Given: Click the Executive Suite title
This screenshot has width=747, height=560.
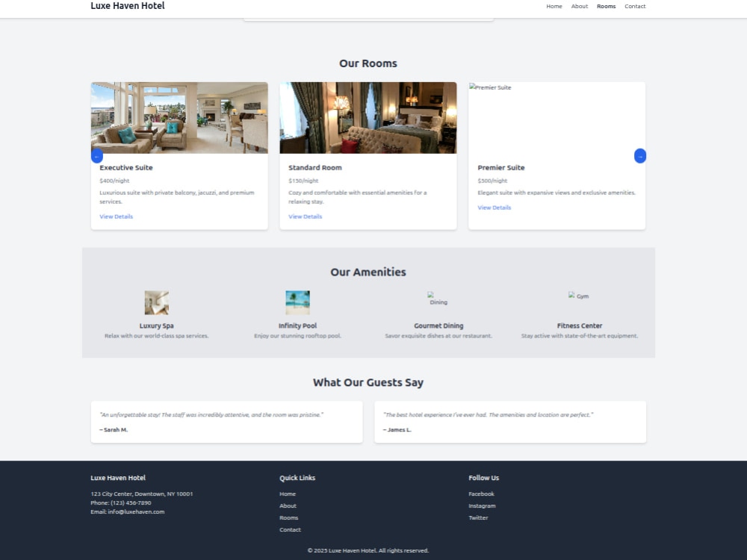Looking at the screenshot, I should [126, 167].
